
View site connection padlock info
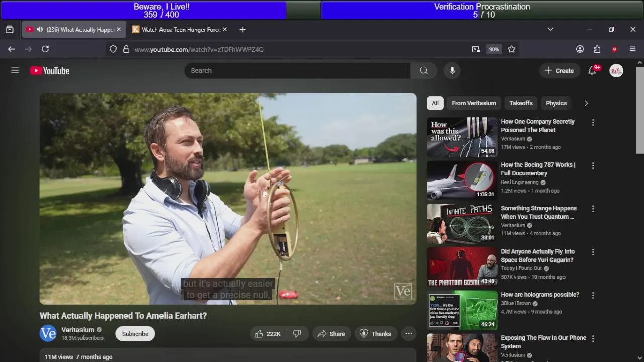point(126,49)
